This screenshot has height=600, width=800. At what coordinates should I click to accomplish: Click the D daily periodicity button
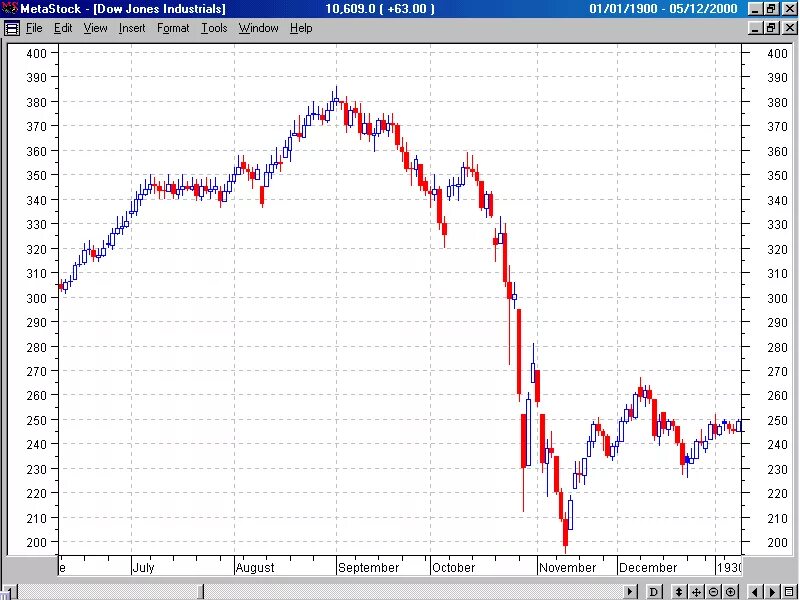(653, 592)
